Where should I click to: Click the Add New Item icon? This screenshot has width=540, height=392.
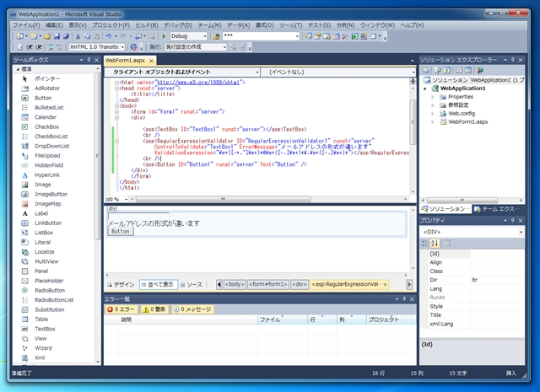click(34, 36)
